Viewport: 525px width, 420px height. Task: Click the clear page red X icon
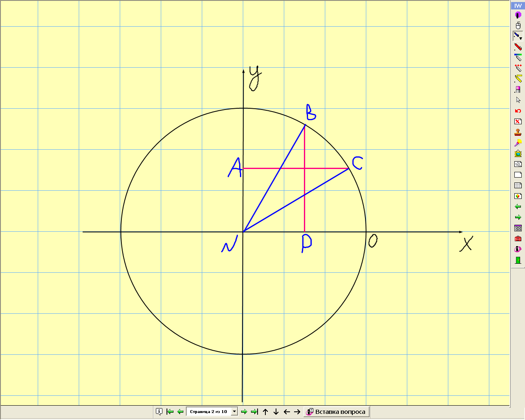(x=518, y=121)
